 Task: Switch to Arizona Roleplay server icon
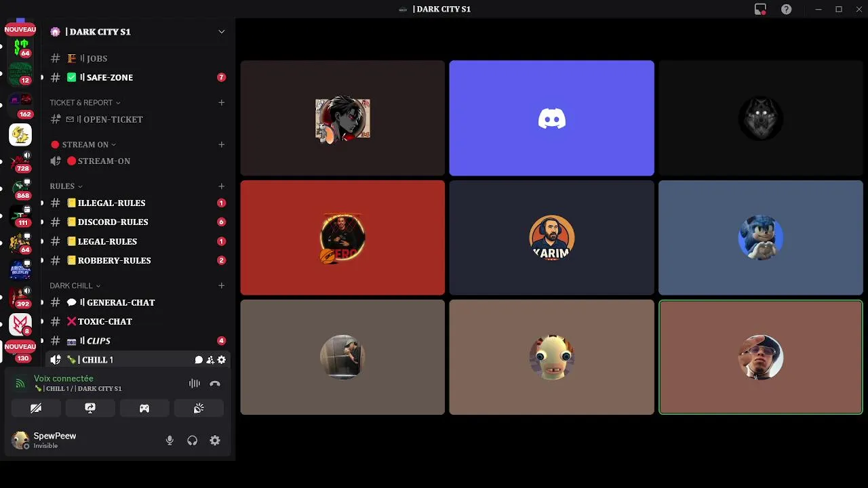[x=20, y=270]
